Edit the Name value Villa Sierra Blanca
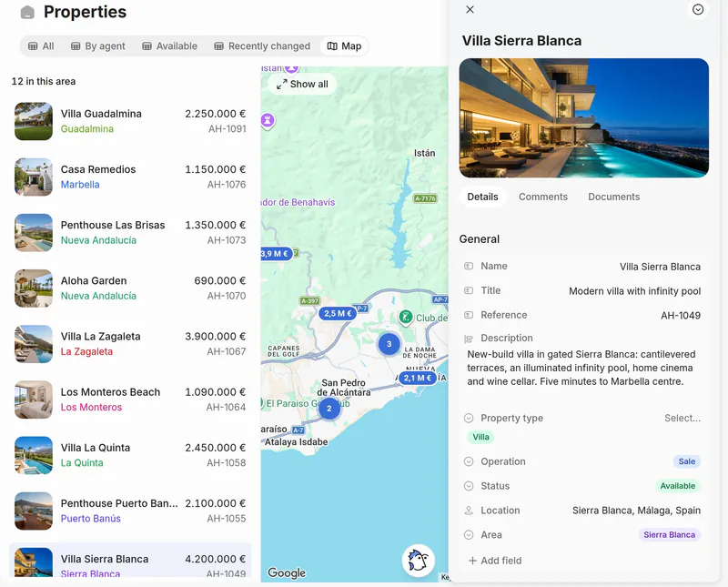Screen dimensions: 728x587 pos(660,267)
